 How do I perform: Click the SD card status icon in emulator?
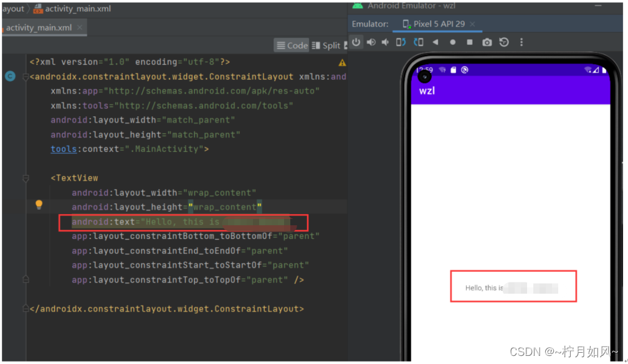point(454,70)
